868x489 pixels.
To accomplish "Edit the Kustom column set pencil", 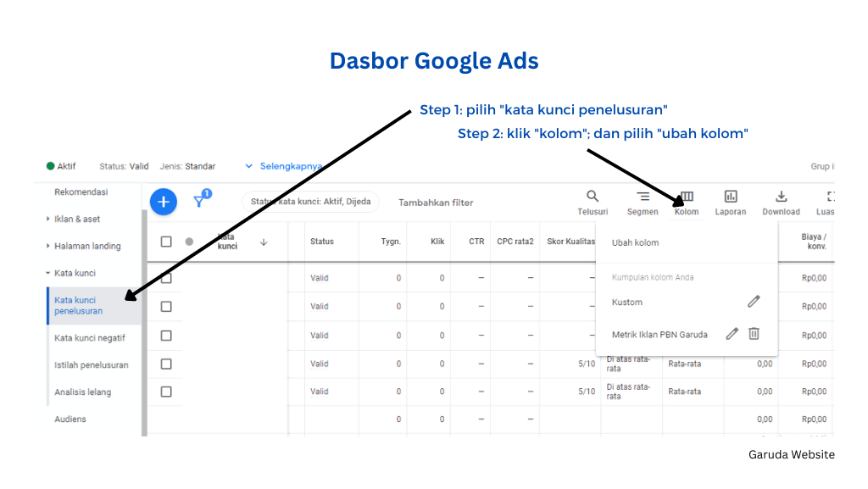I will click(x=754, y=302).
